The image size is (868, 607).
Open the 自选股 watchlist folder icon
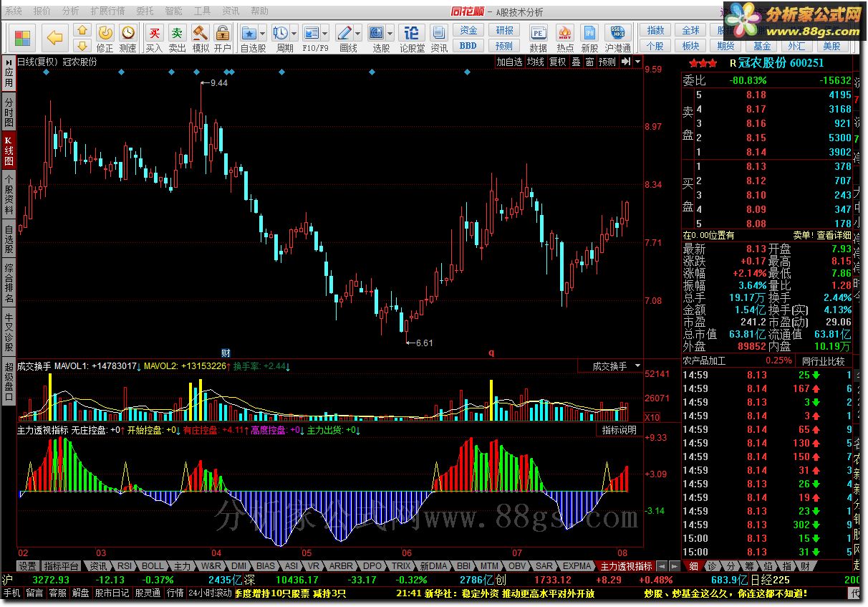[x=249, y=32]
